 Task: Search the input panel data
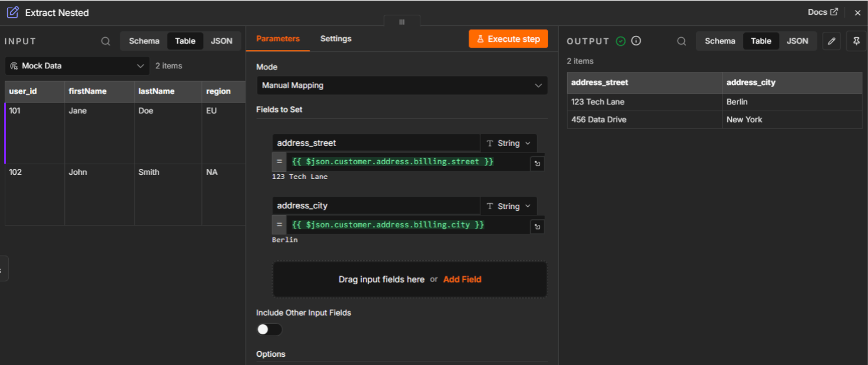105,41
